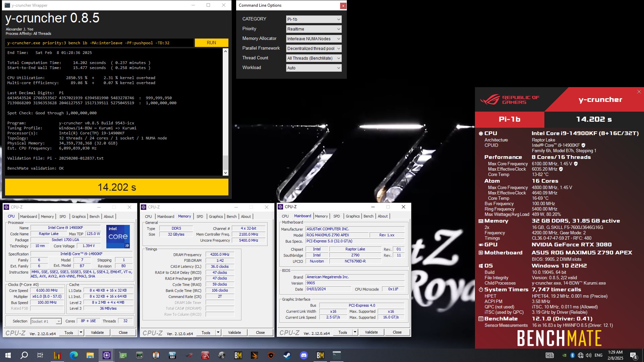Expand Tools dropdown arrow in left CPU-Z window
The height and width of the screenshot is (362, 644).
tap(81, 333)
